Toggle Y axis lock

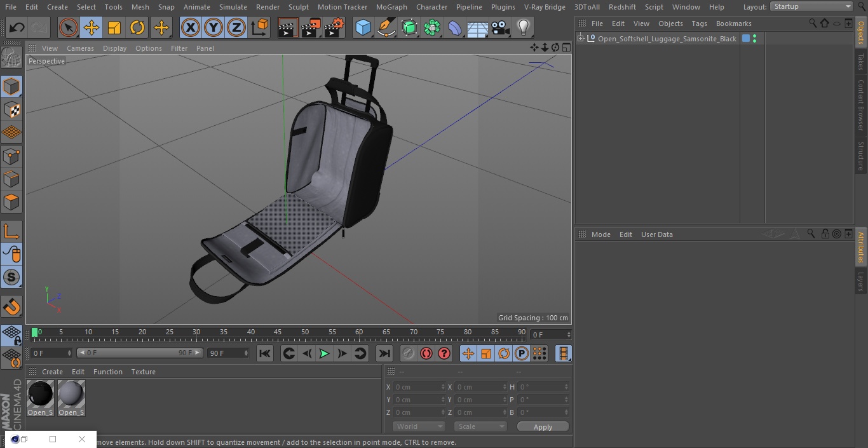tap(214, 27)
